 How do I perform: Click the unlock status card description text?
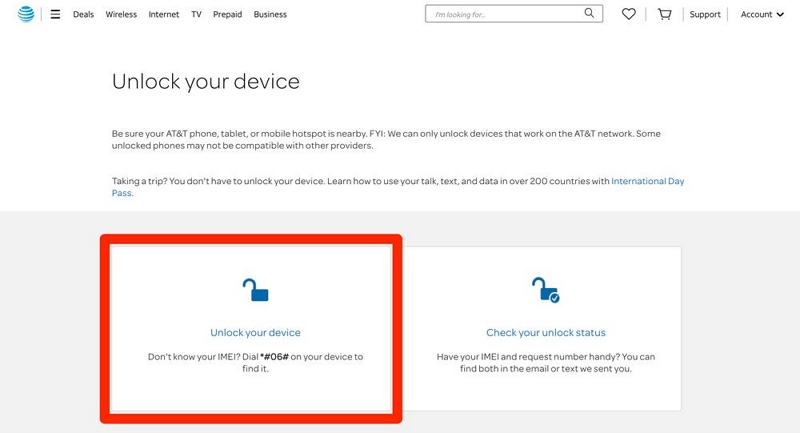[x=545, y=362]
